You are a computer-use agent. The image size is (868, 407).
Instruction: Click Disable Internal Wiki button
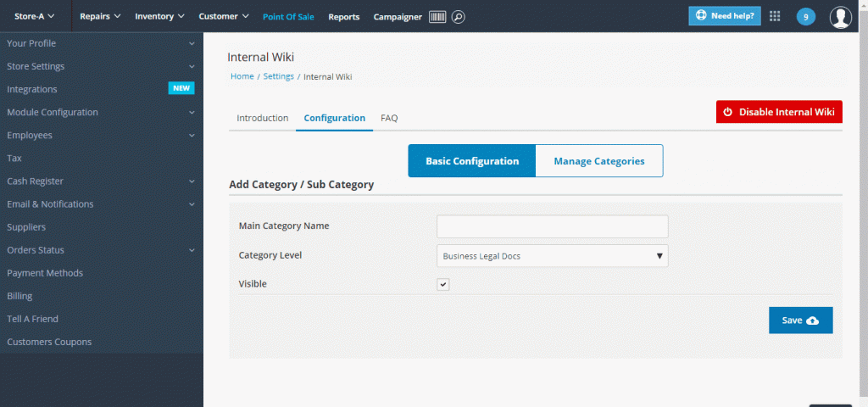[779, 112]
